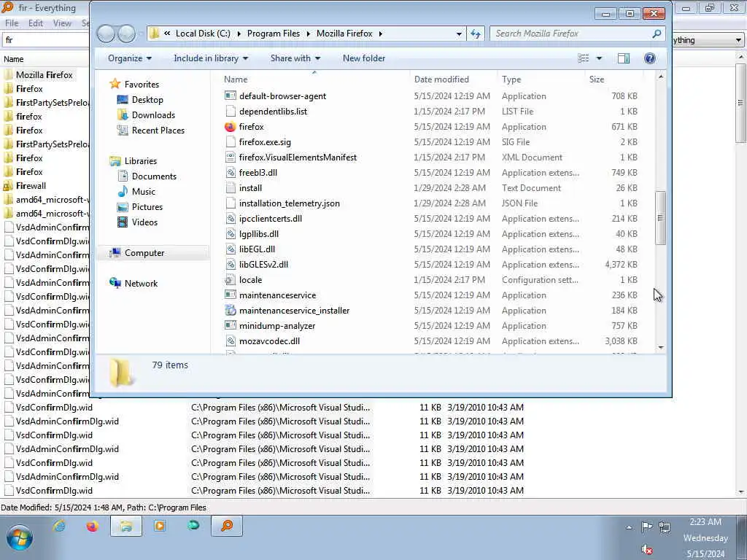
Task: Click the Refresh button beside address bar
Action: coord(476,34)
